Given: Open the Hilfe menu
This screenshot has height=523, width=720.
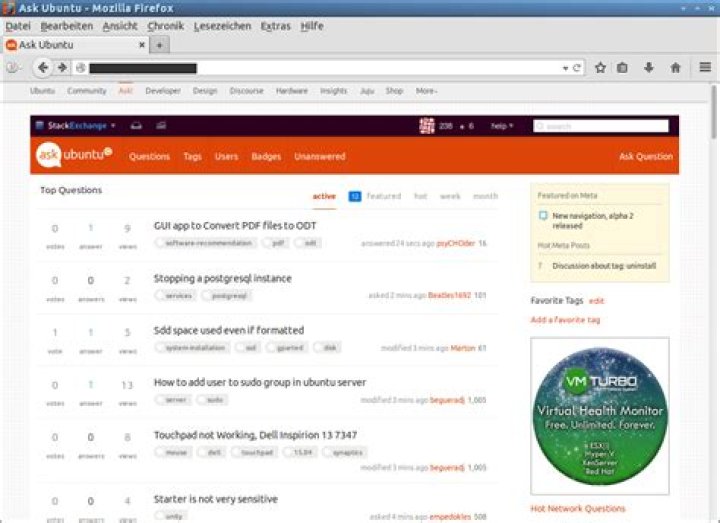Looking at the screenshot, I should click(312, 26).
